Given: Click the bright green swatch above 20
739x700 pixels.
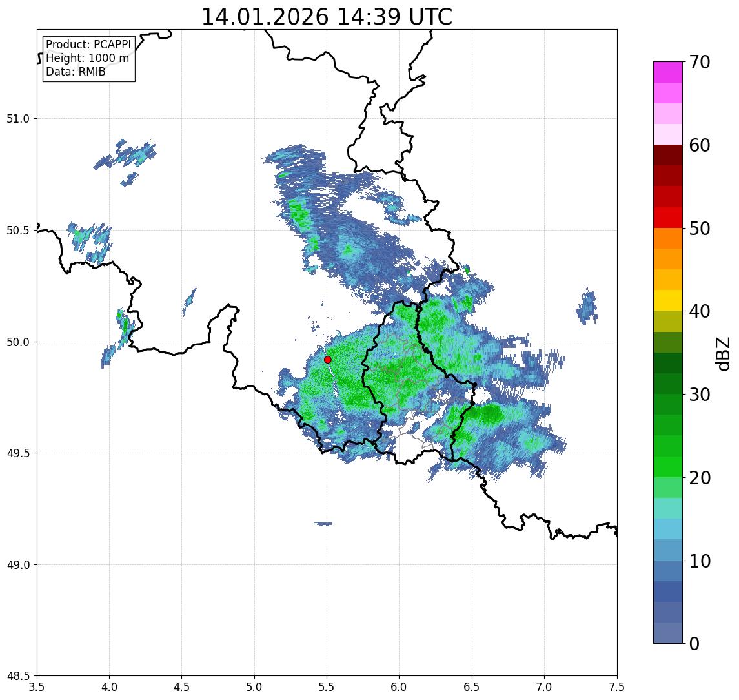Looking at the screenshot, I should tap(668, 466).
